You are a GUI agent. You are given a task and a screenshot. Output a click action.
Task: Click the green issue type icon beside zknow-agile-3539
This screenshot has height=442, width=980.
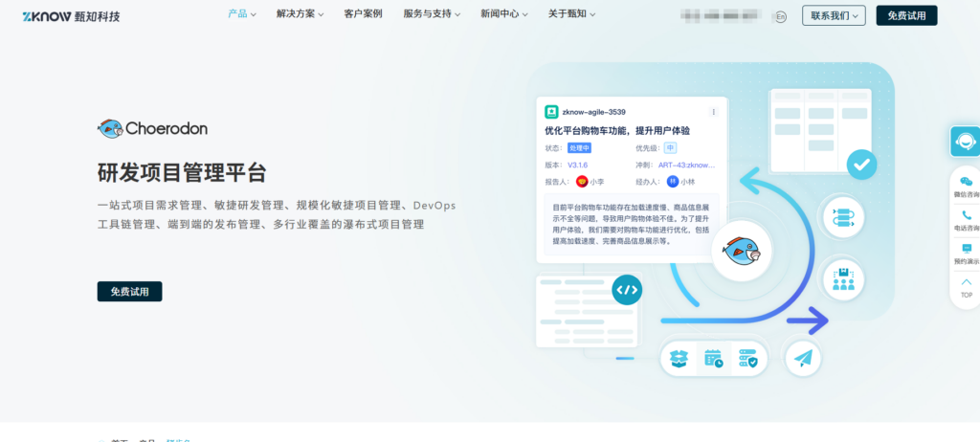pyautogui.click(x=551, y=112)
